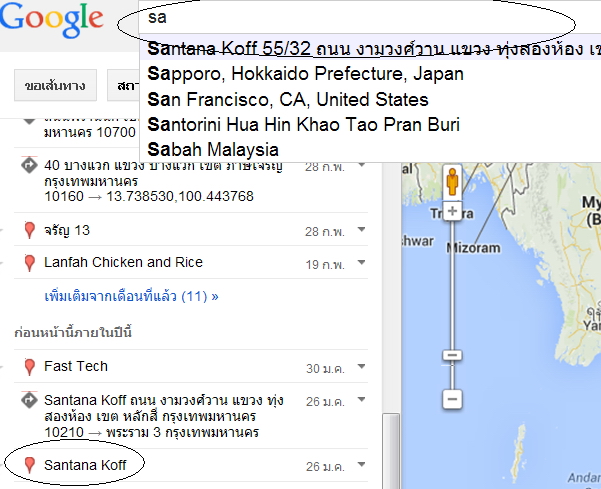Click the Street View pegman icon
This screenshot has width=601, height=489.
pos(452,182)
